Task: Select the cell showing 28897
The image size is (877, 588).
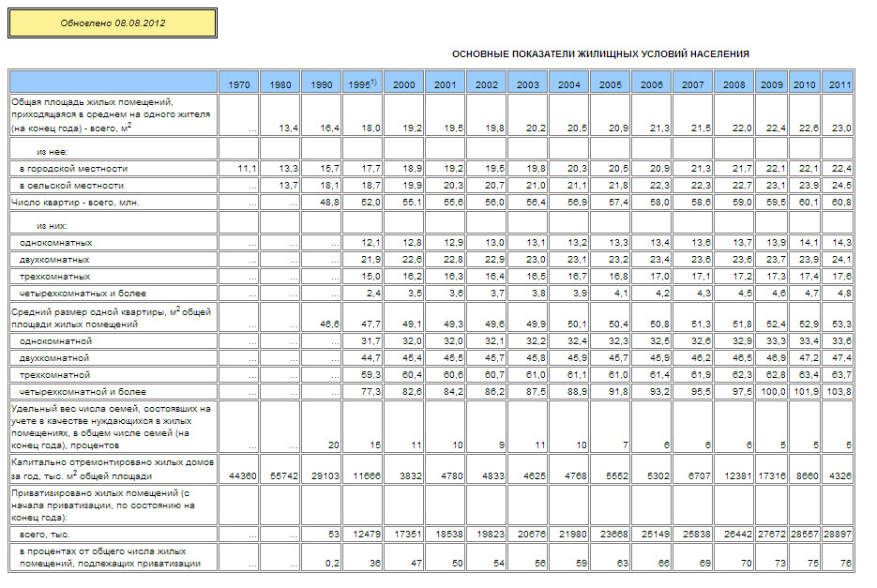Action: [838, 534]
